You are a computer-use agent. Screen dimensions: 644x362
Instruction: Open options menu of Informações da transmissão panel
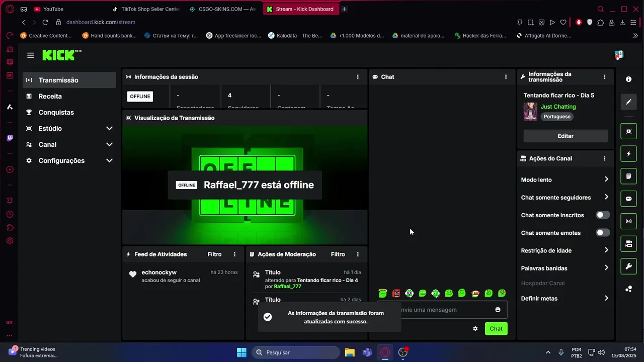point(604,77)
